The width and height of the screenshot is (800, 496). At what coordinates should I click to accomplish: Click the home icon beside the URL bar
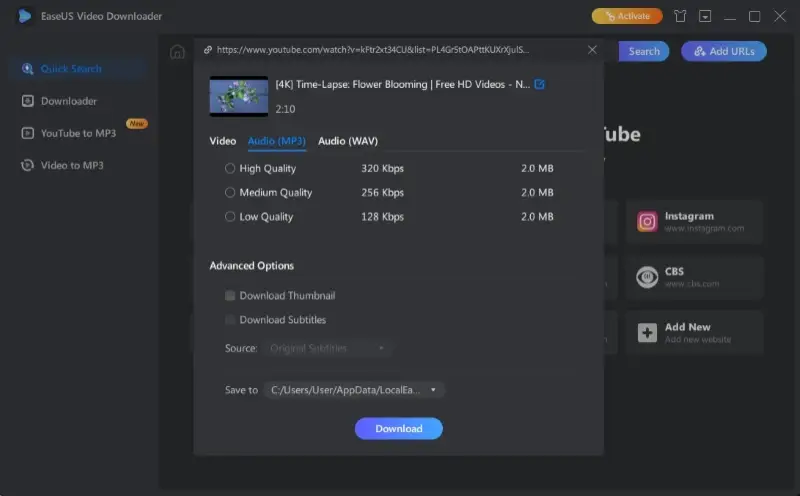tap(178, 52)
